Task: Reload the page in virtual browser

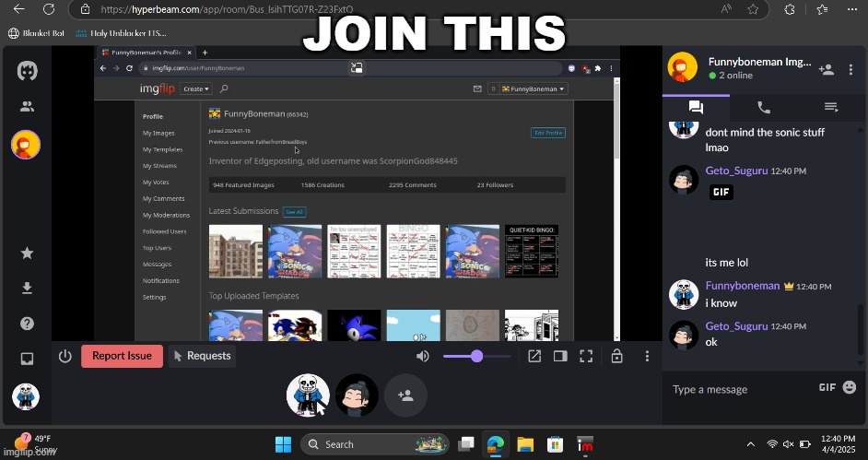Action: pyautogui.click(x=129, y=68)
